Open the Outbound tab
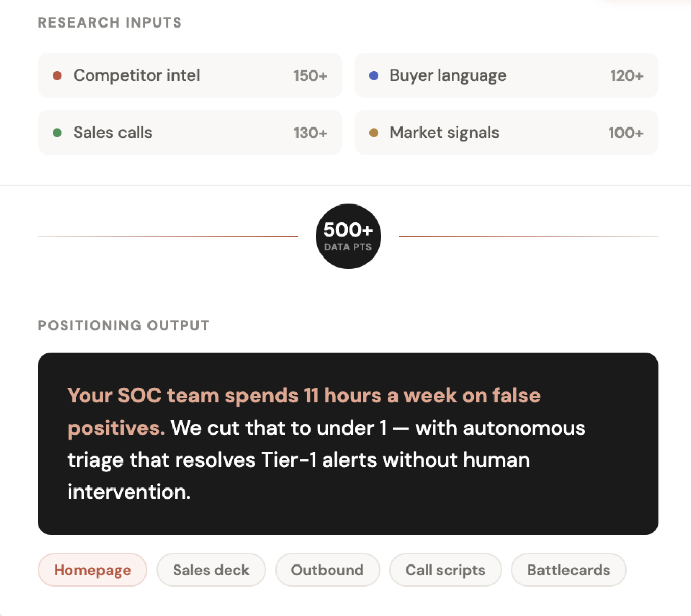 pyautogui.click(x=327, y=570)
